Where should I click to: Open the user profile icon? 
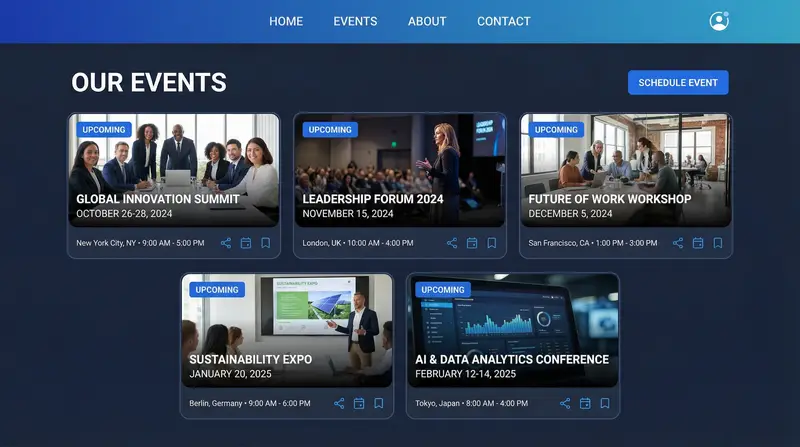pos(719,21)
